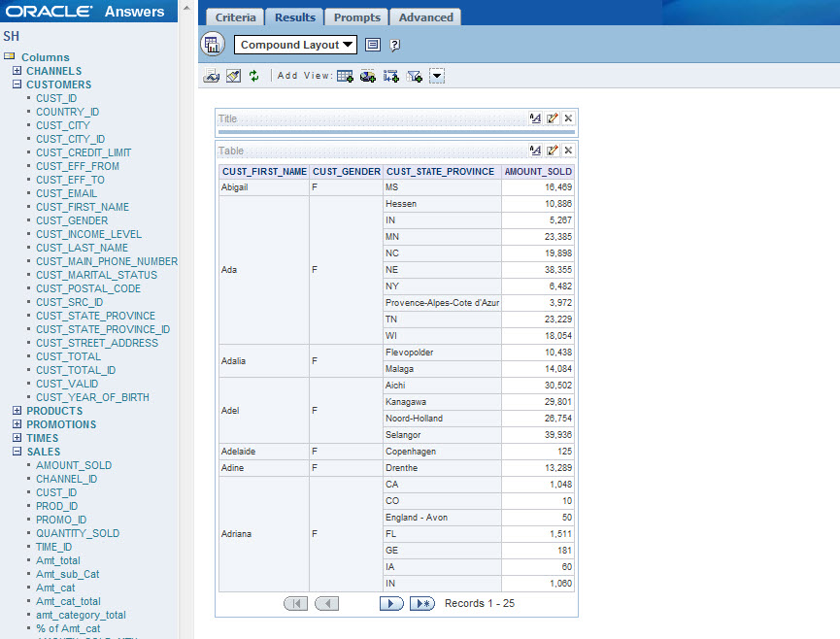This screenshot has height=639, width=840.
Task: Expand the PRODUCTS folder
Action: (x=16, y=410)
